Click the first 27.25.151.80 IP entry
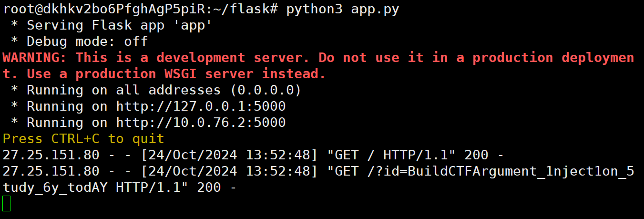This screenshot has height=219, width=644. [x=51, y=155]
